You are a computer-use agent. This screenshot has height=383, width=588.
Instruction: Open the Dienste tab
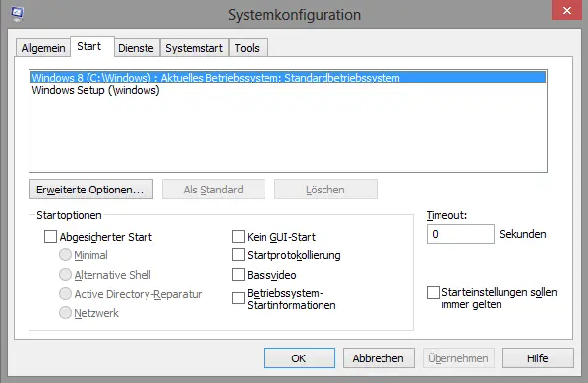point(136,48)
